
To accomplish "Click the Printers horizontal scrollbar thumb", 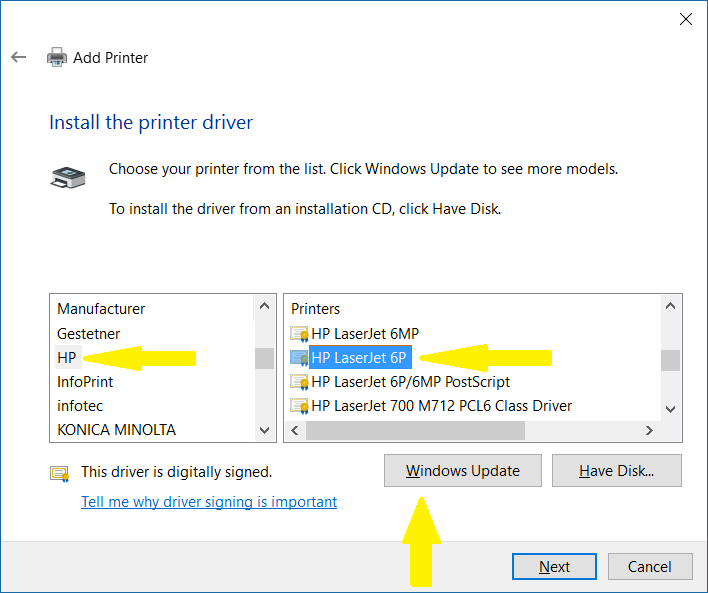I will click(415, 430).
